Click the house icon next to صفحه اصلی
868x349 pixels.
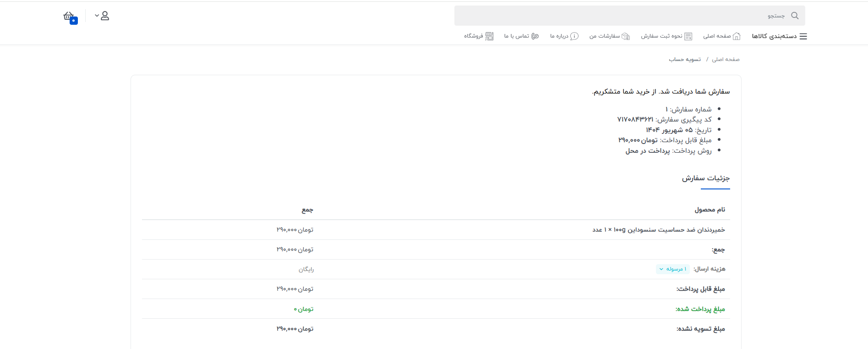click(737, 36)
